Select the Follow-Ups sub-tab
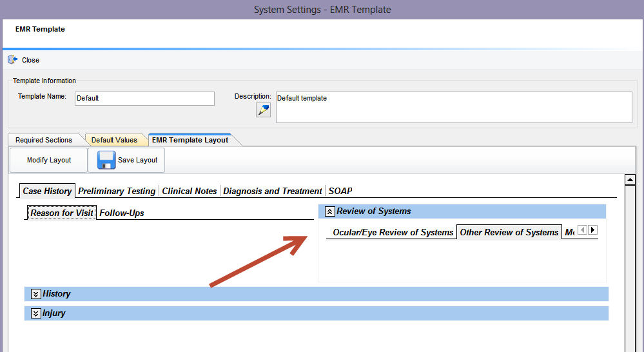 click(122, 213)
